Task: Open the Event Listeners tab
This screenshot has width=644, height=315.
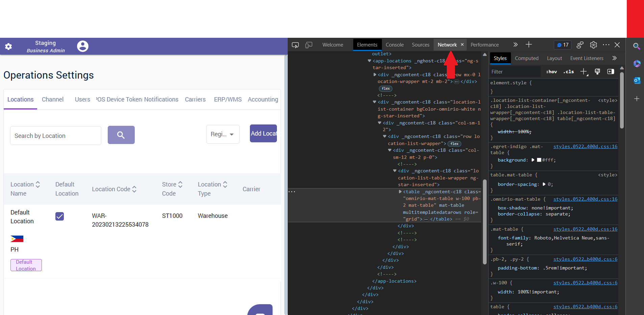Action: pyautogui.click(x=587, y=58)
